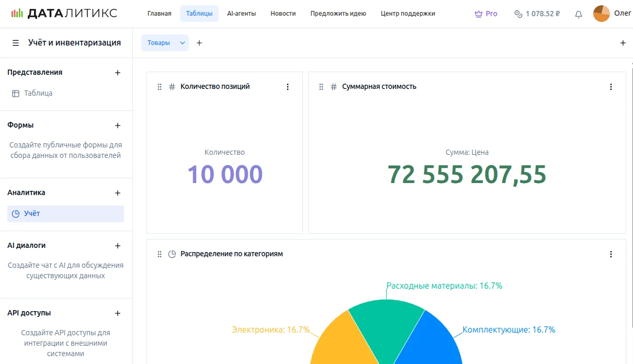Viewport: 633px width, 364px height.
Task: Add new analytics via Аналитика plus icon
Action: [118, 193]
